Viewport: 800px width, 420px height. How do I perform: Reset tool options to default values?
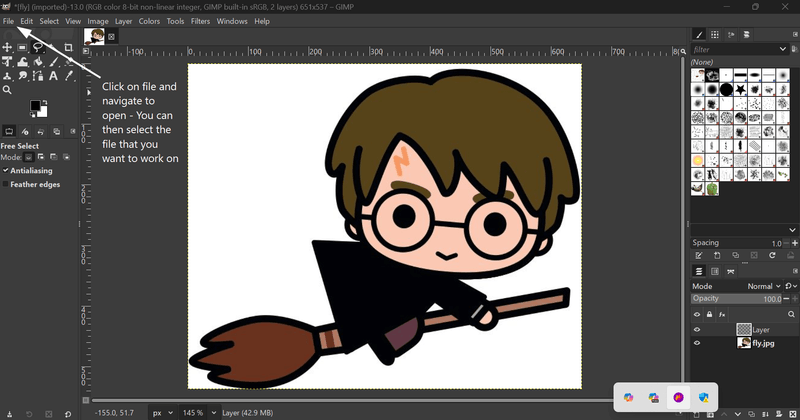(x=68, y=414)
